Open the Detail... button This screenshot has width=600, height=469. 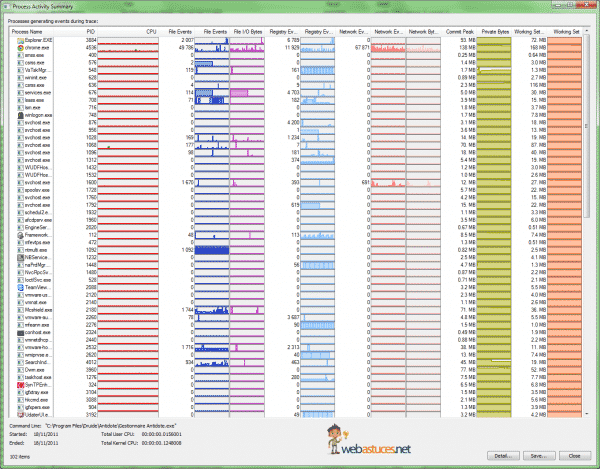click(x=501, y=456)
